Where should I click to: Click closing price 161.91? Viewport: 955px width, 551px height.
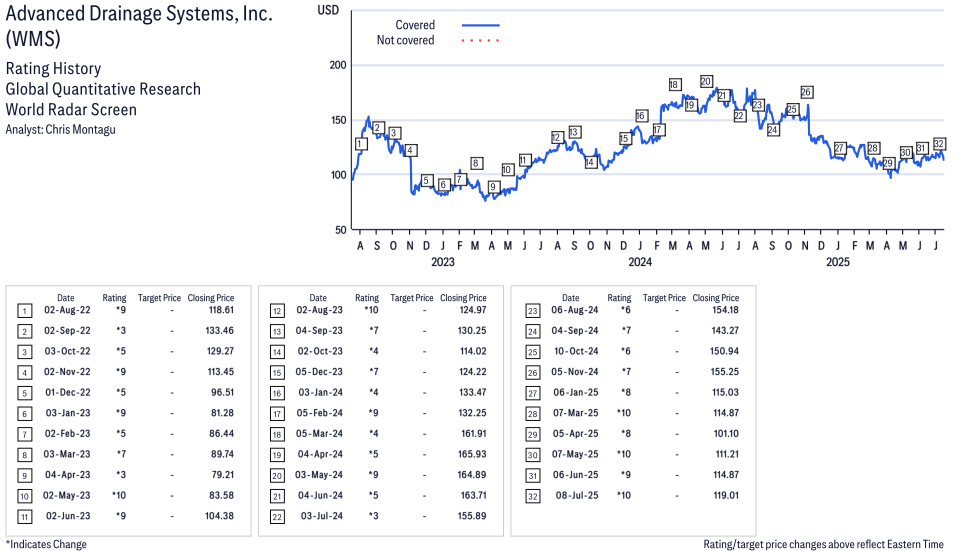coord(474,433)
